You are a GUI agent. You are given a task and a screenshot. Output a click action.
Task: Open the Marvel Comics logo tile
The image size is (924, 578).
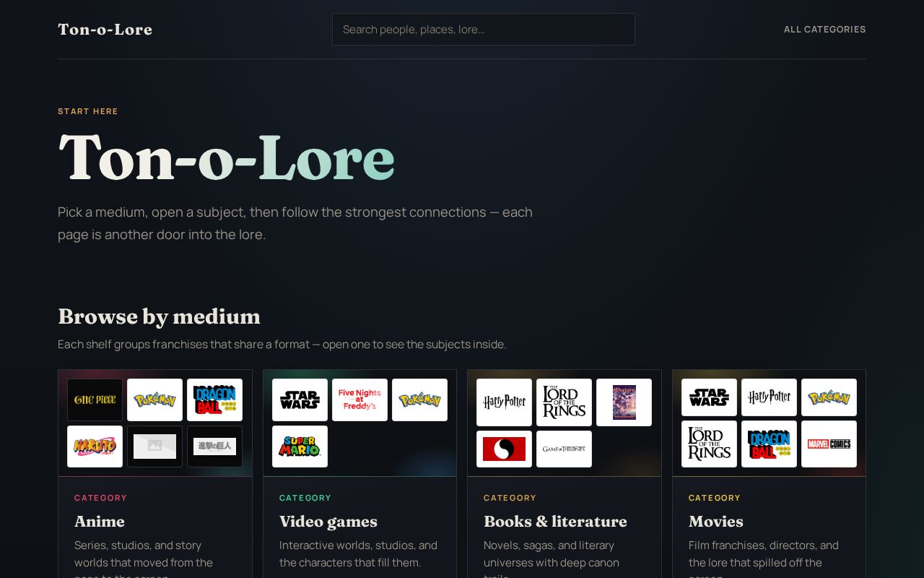pyautogui.click(x=829, y=444)
